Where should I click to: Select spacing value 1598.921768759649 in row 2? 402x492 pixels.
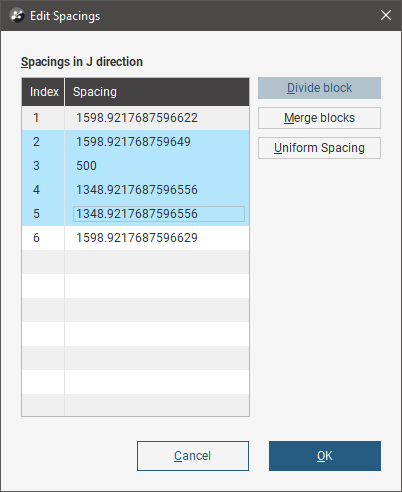[133, 142]
